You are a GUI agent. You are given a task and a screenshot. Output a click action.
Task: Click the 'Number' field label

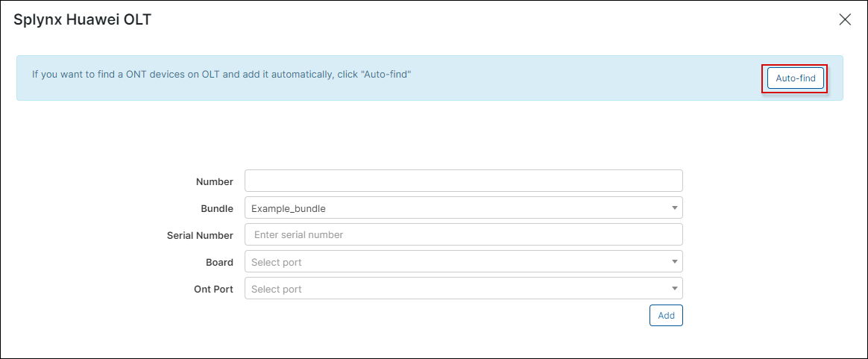(x=215, y=181)
